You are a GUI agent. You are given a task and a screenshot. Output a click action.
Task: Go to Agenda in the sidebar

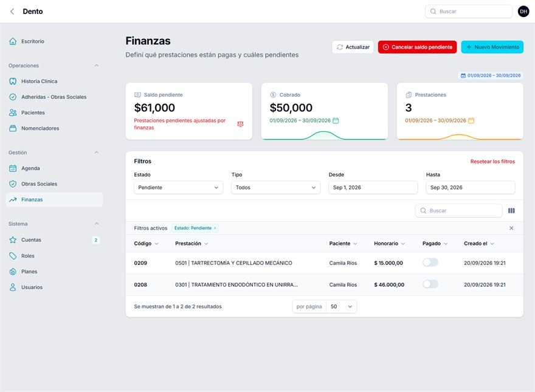pyautogui.click(x=30, y=168)
